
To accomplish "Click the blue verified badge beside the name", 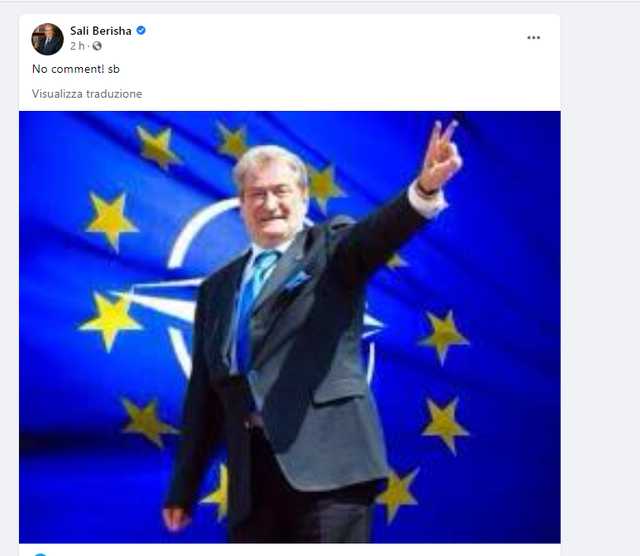I will (141, 31).
